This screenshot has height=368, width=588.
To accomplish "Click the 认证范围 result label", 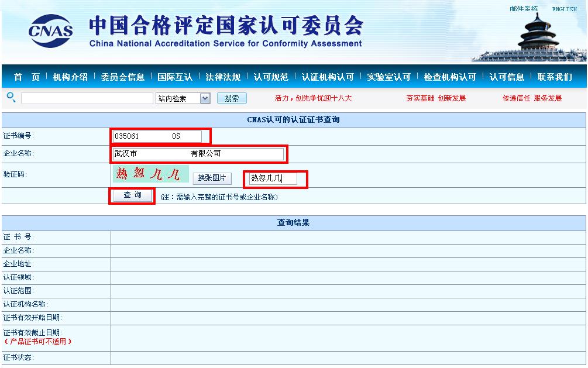I will (x=18, y=291).
